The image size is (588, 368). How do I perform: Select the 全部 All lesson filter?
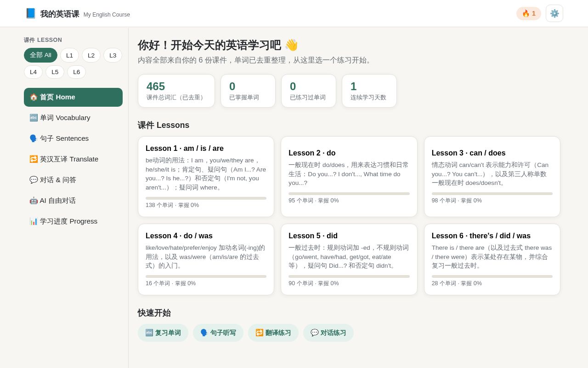coord(40,55)
